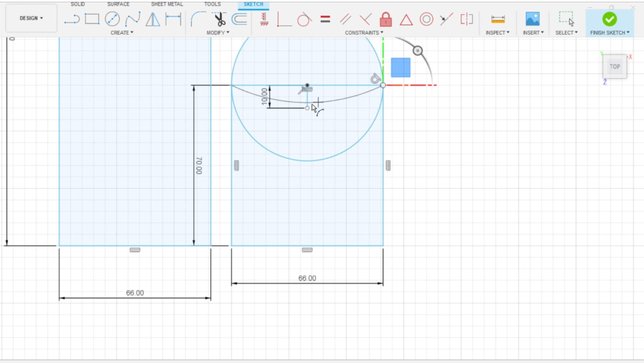Expand the CREATE menu dropdown
Image resolution: width=644 pixels, height=363 pixels.
point(122,33)
